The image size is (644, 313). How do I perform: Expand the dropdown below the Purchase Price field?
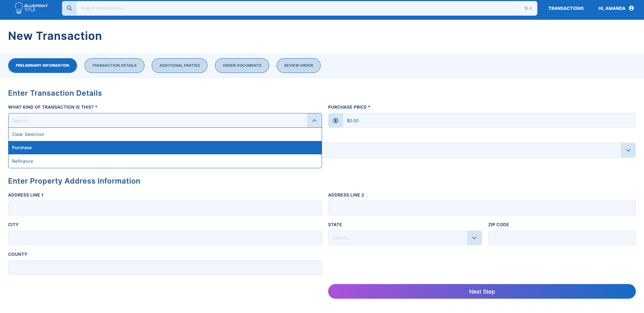(628, 150)
